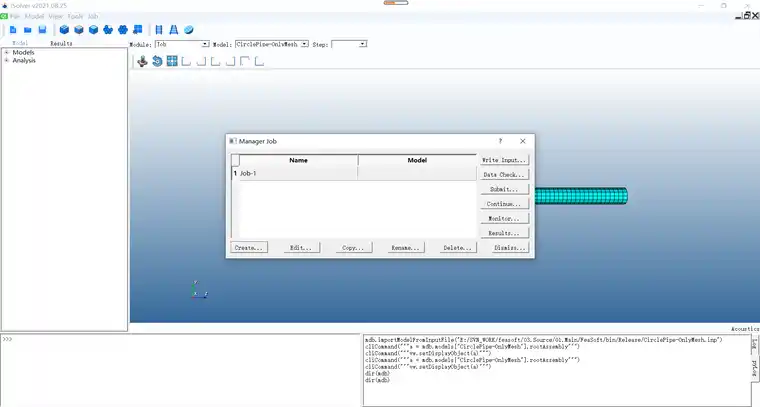760x407 pixels.
Task: Click the blue disc render icon
Action: pyautogui.click(x=189, y=30)
